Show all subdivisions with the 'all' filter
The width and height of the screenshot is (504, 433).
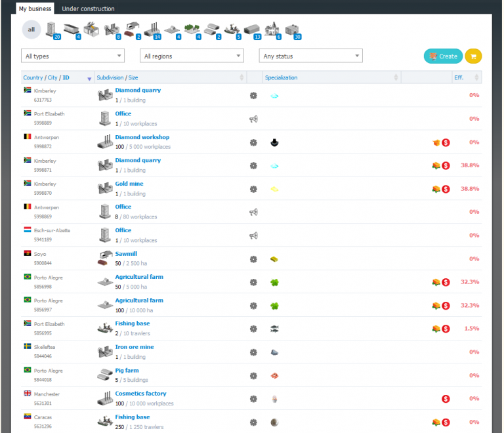31,30
